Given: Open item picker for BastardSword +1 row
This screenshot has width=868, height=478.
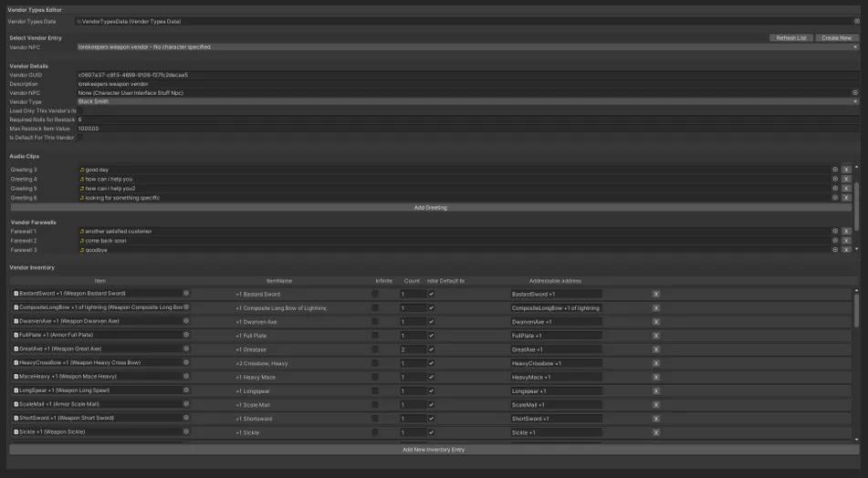Looking at the screenshot, I should (186, 293).
